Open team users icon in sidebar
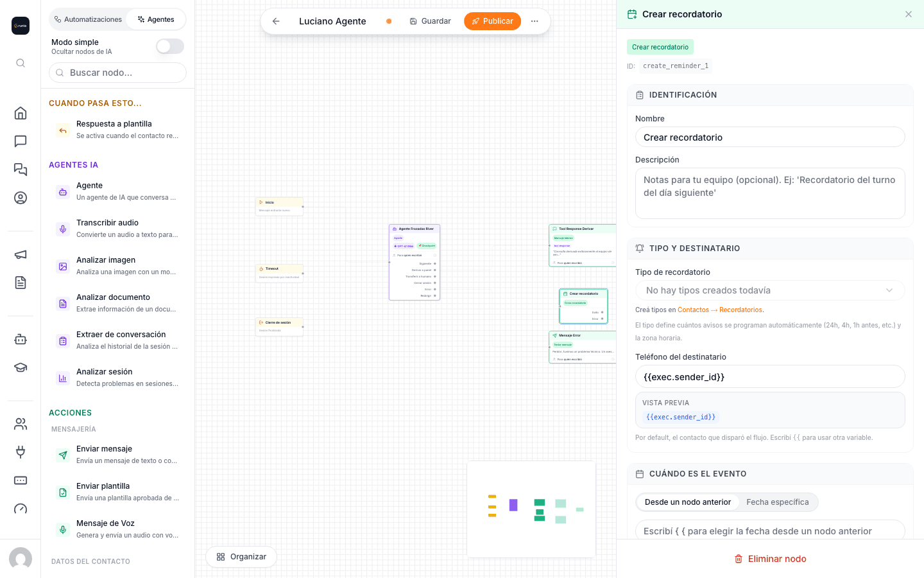 [21, 424]
